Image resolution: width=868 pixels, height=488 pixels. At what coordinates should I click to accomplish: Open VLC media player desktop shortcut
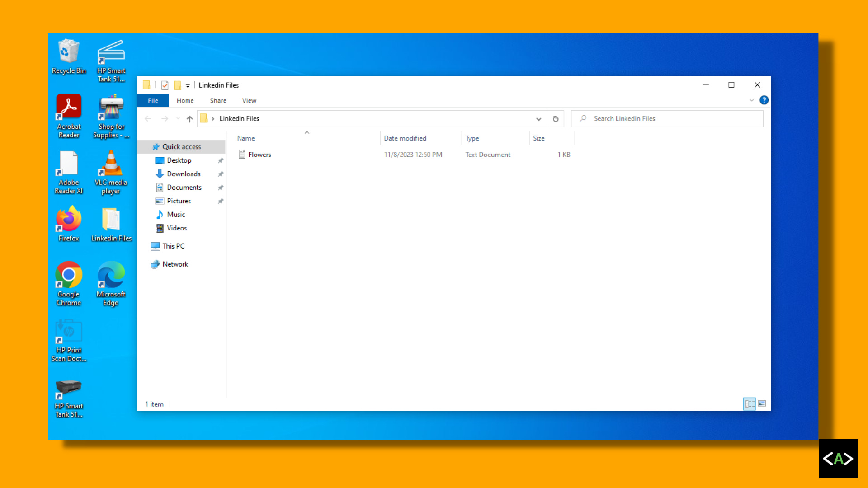[111, 173]
